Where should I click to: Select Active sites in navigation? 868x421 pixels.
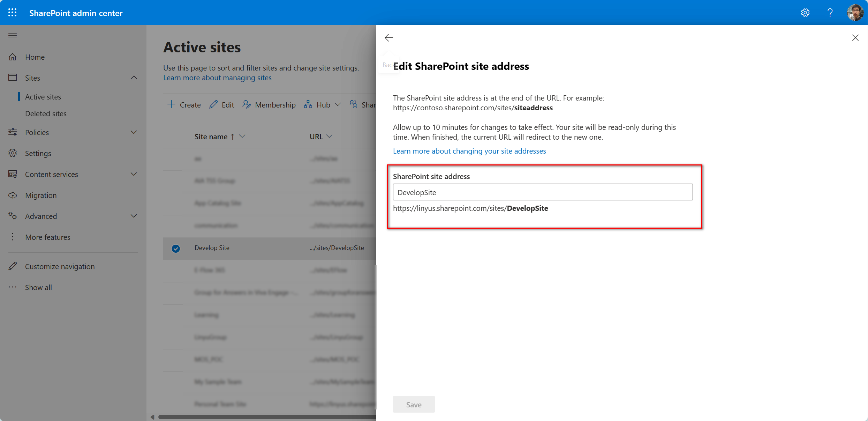pos(43,97)
